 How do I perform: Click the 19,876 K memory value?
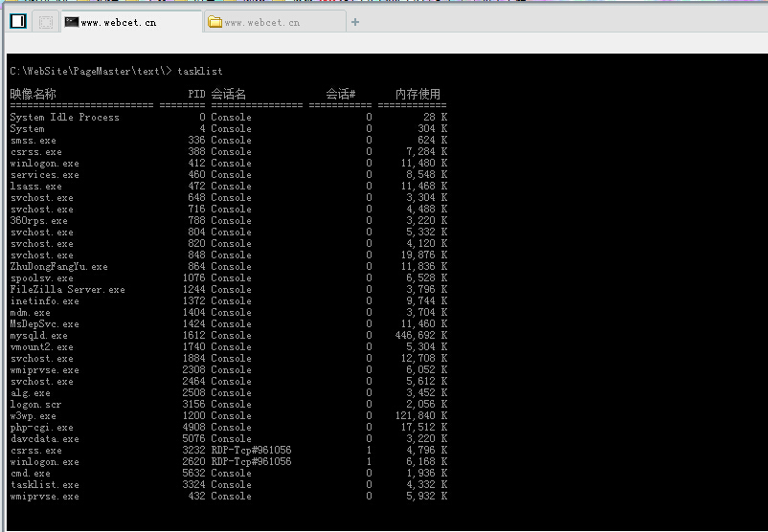pos(424,255)
